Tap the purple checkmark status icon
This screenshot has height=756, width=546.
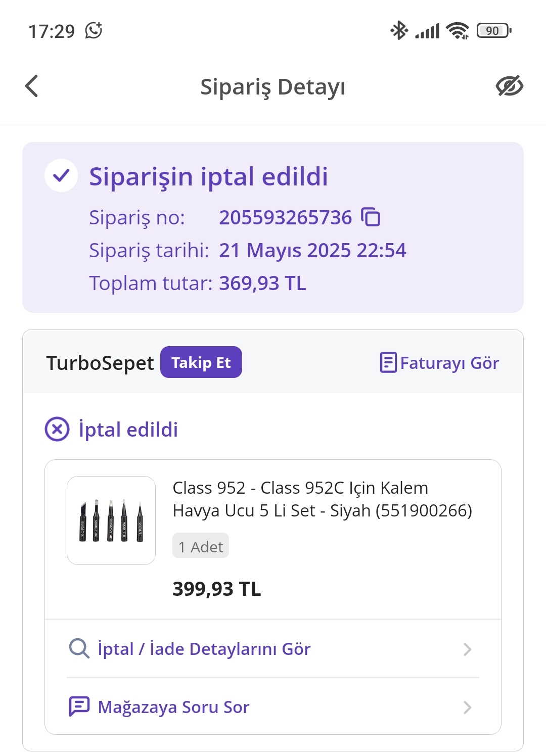[61, 176]
